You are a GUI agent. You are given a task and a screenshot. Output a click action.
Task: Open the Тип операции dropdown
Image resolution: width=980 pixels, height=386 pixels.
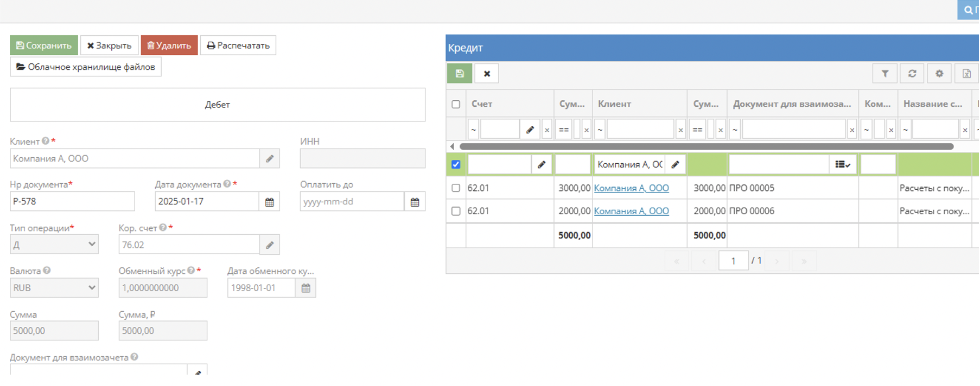click(x=54, y=245)
